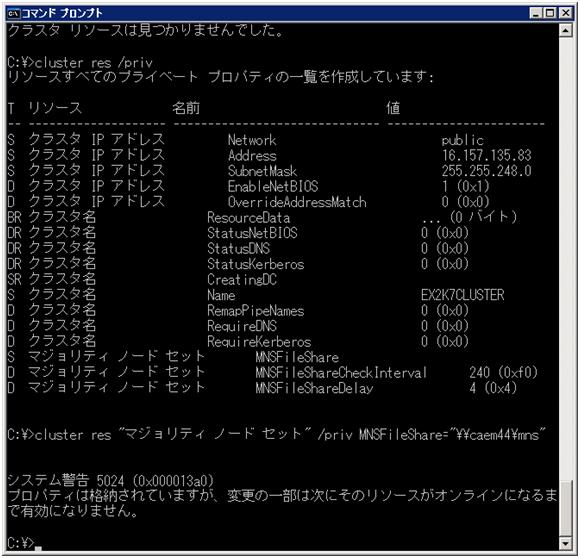Image resolution: width=580 pixels, height=558 pixels.
Task: Click the empty scrollbar track above thumb
Action: [566, 259]
